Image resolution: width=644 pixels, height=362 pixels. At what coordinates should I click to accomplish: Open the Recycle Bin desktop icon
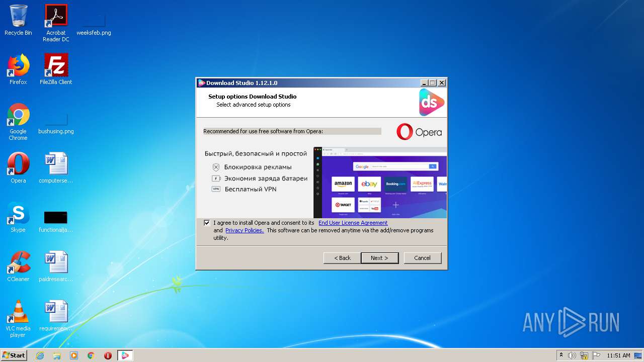pyautogui.click(x=18, y=21)
